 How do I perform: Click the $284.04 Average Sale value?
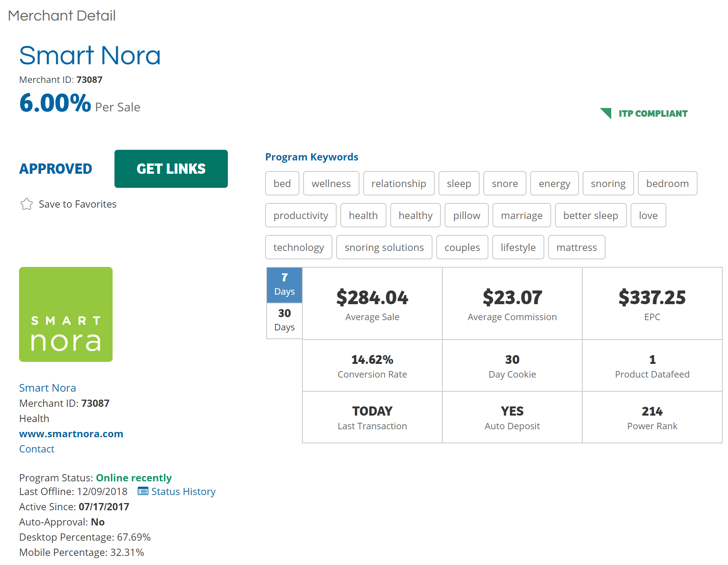pyautogui.click(x=372, y=297)
